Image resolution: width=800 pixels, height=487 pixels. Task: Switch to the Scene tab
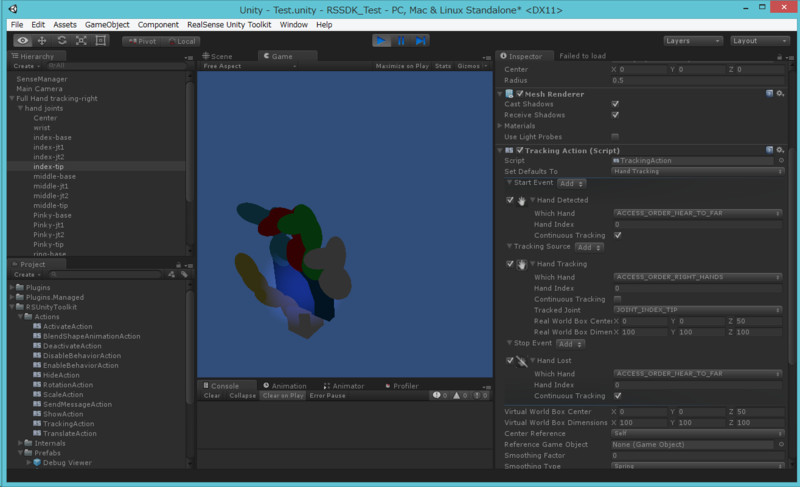[218, 56]
